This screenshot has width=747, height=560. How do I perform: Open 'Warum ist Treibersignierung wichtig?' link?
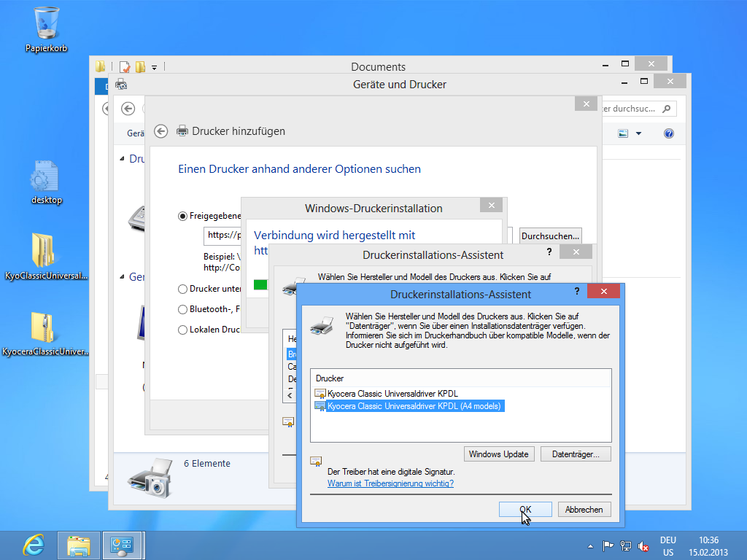tap(391, 484)
